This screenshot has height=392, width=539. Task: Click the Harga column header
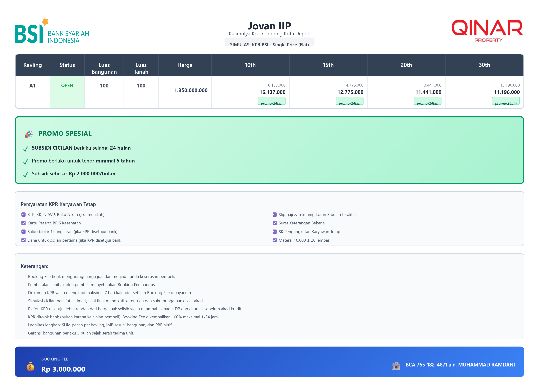pyautogui.click(x=185, y=65)
